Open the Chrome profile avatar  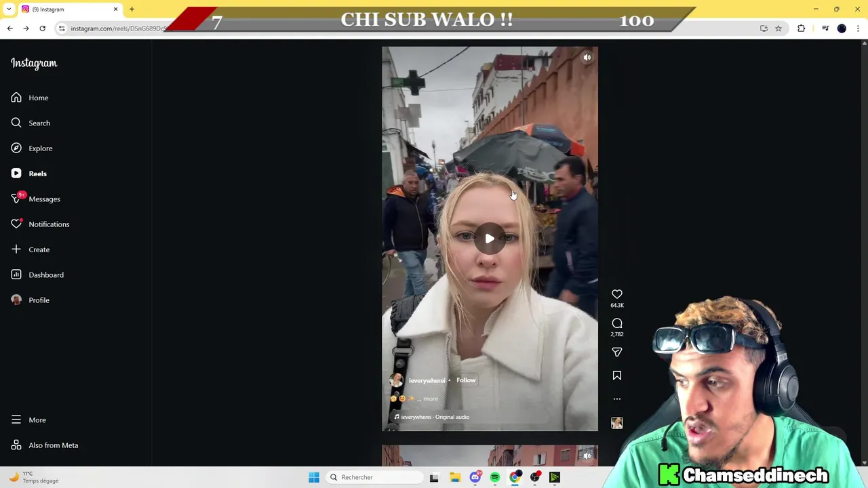(x=842, y=28)
